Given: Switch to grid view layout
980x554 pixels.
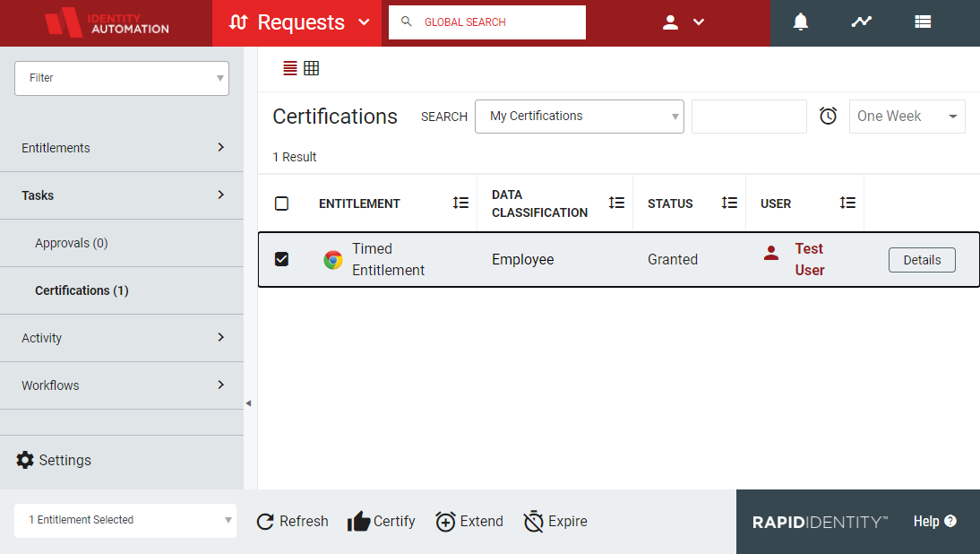Looking at the screenshot, I should point(311,68).
